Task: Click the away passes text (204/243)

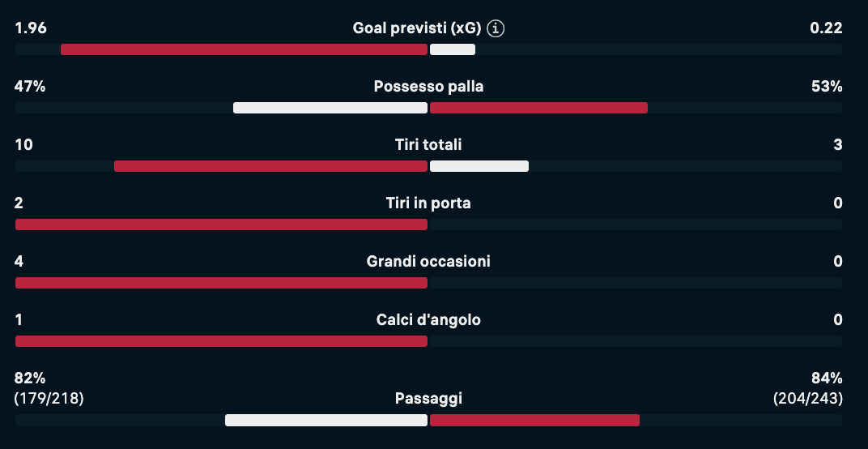Action: click(x=807, y=399)
